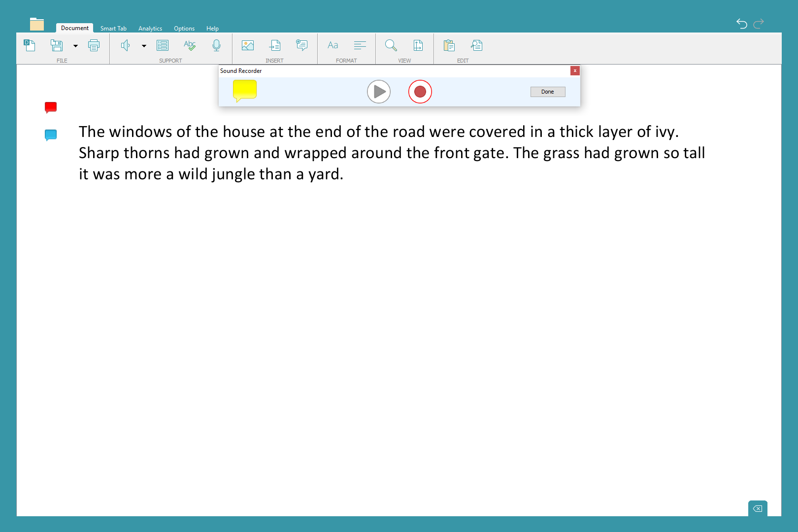Select the yellow sound note bubble

tap(244, 91)
